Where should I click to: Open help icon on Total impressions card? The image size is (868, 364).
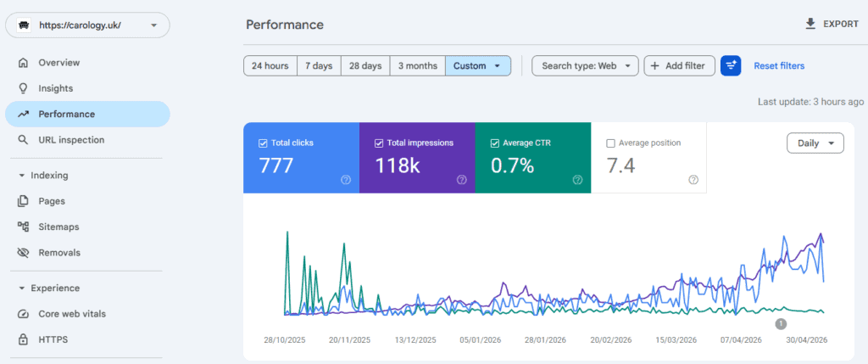click(462, 180)
